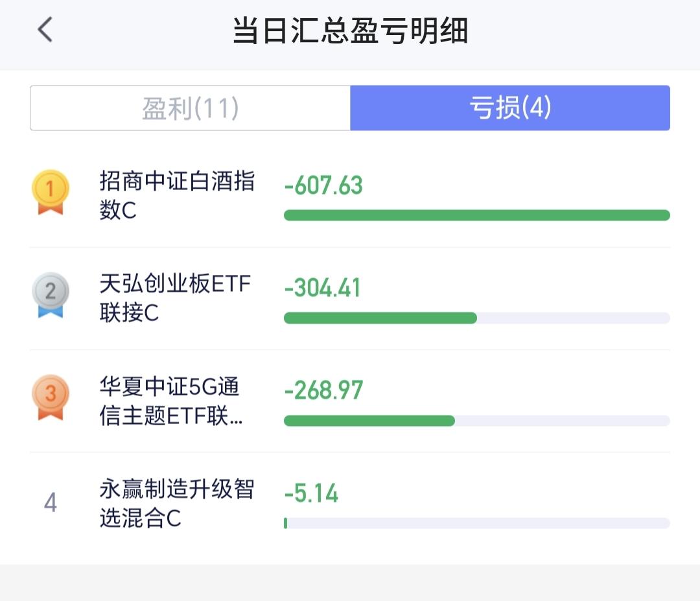Click the nearly empty bar under -5.14

476,523
